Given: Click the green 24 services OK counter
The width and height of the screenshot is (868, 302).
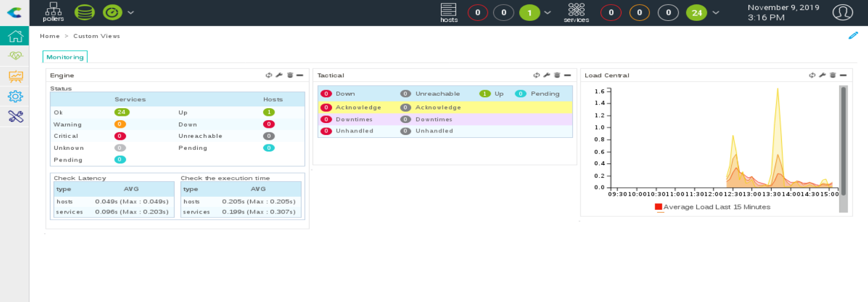Looking at the screenshot, I should point(696,12).
